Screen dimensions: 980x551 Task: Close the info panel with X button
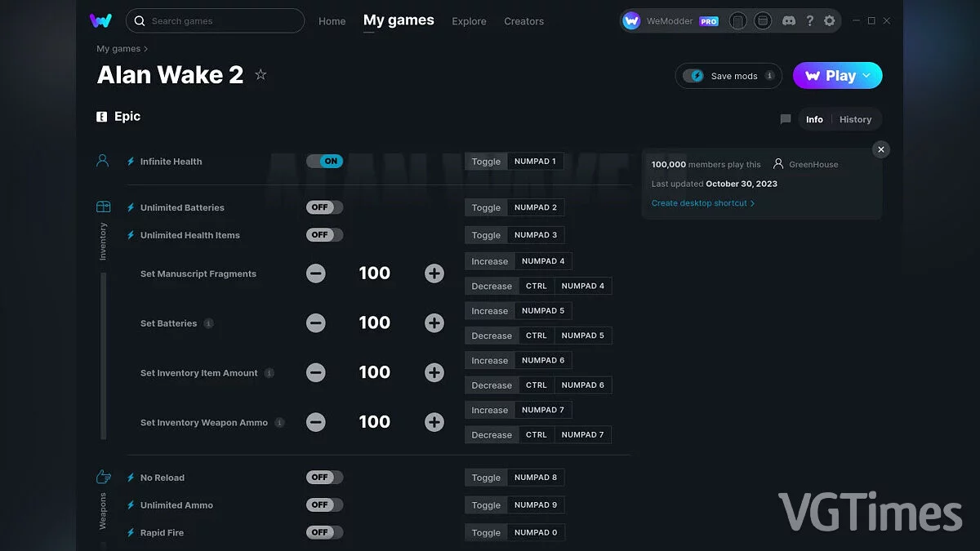coord(880,149)
